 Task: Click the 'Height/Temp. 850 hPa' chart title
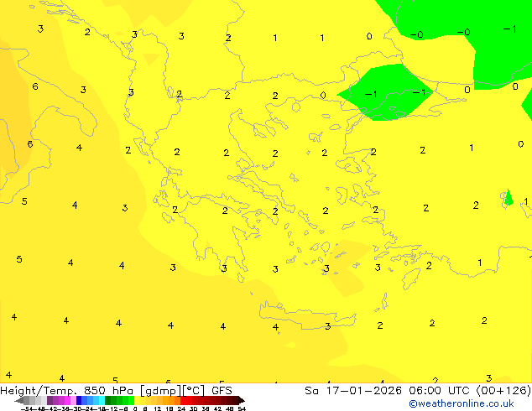(x=66, y=391)
